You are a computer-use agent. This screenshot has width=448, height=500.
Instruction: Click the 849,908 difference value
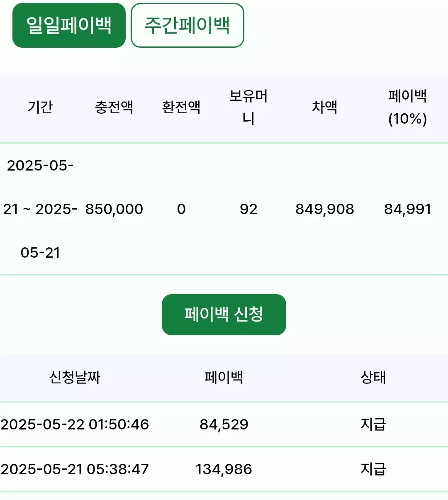[325, 209]
